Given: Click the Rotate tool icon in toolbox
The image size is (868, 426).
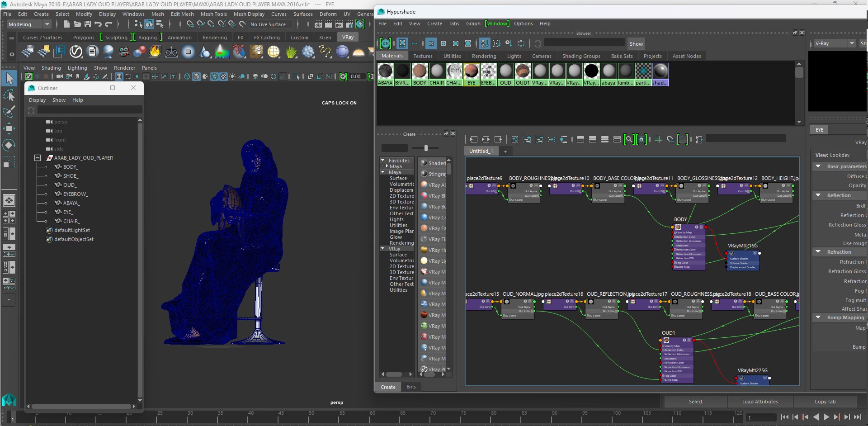Looking at the screenshot, I should pos(9,145).
